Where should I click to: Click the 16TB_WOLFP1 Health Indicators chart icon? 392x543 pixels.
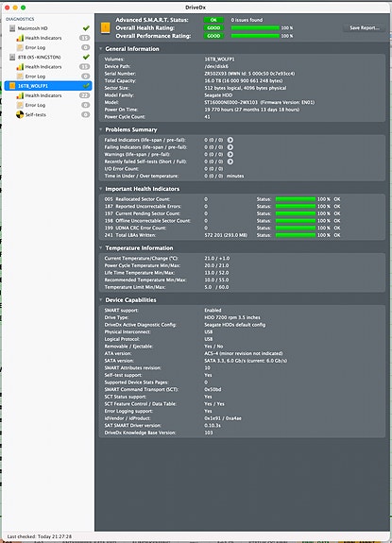(20, 95)
